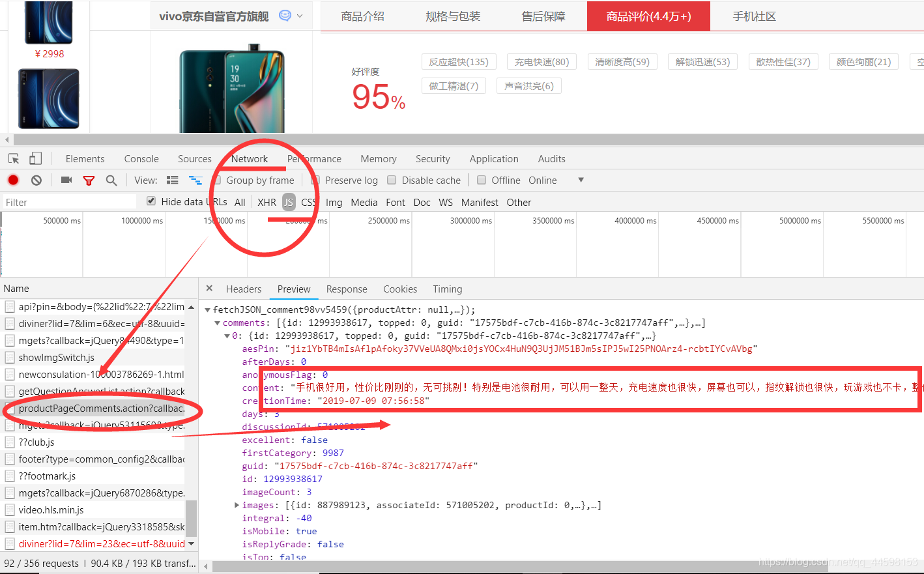The image size is (924, 574).
Task: Switch to the Cookies tab
Action: 400,289
